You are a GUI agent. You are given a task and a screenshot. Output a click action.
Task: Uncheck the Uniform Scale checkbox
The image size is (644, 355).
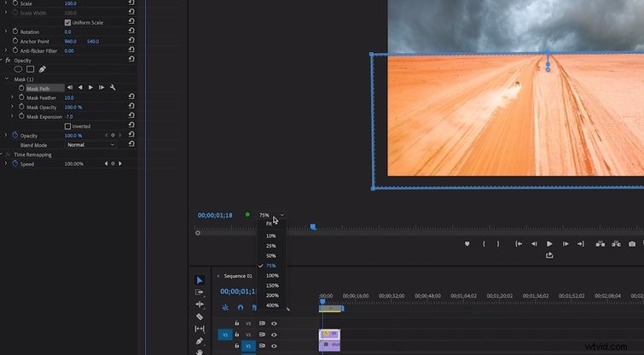[67, 22]
